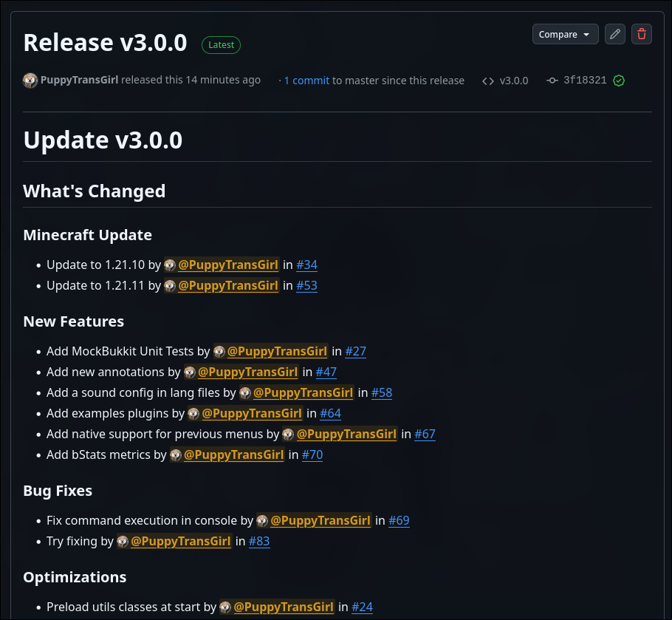Click the red trash delete release icon

coord(642,34)
